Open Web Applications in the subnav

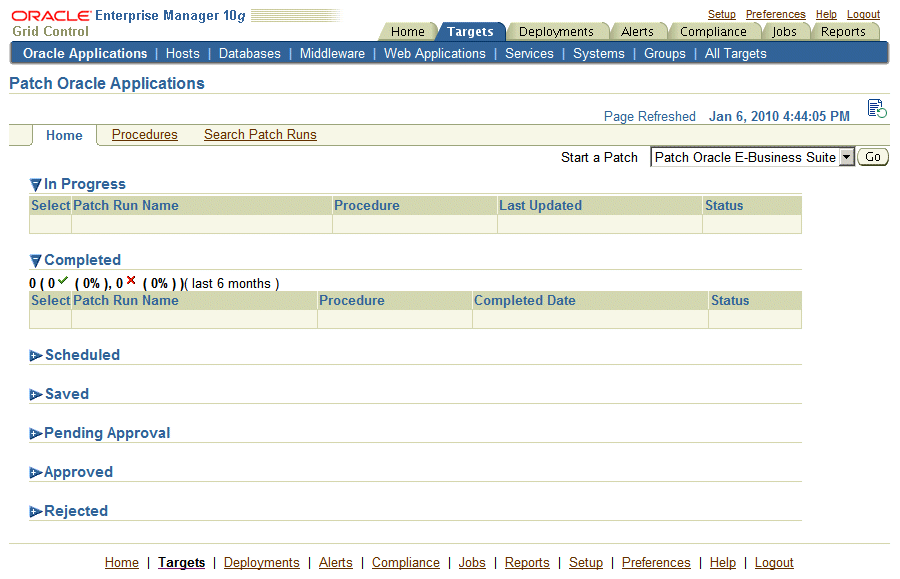pos(435,53)
